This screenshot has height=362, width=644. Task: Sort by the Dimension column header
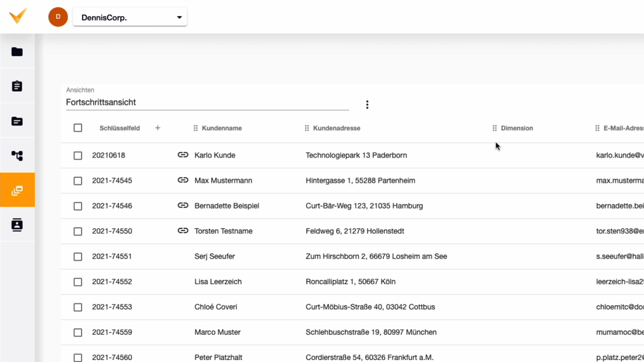tap(517, 128)
